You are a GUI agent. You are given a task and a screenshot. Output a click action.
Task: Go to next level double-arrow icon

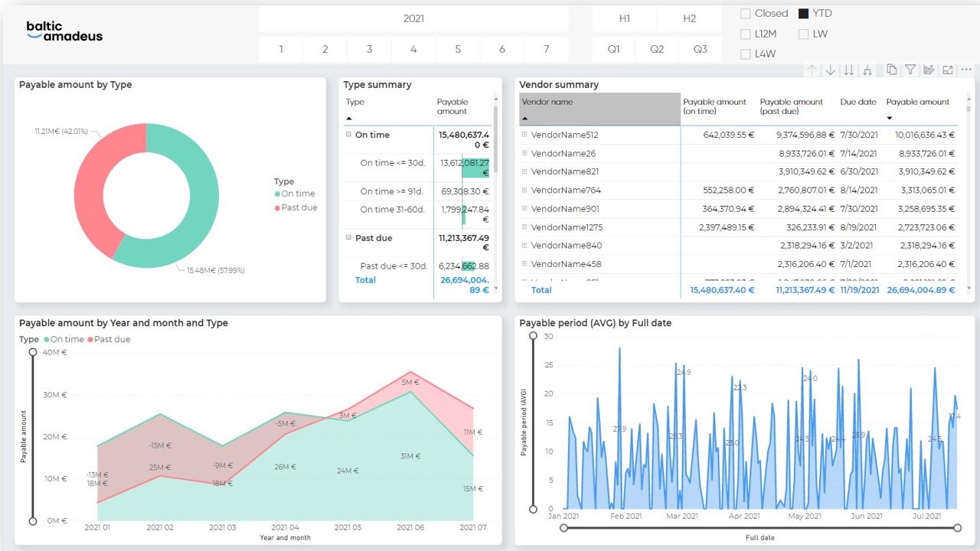pyautogui.click(x=849, y=70)
